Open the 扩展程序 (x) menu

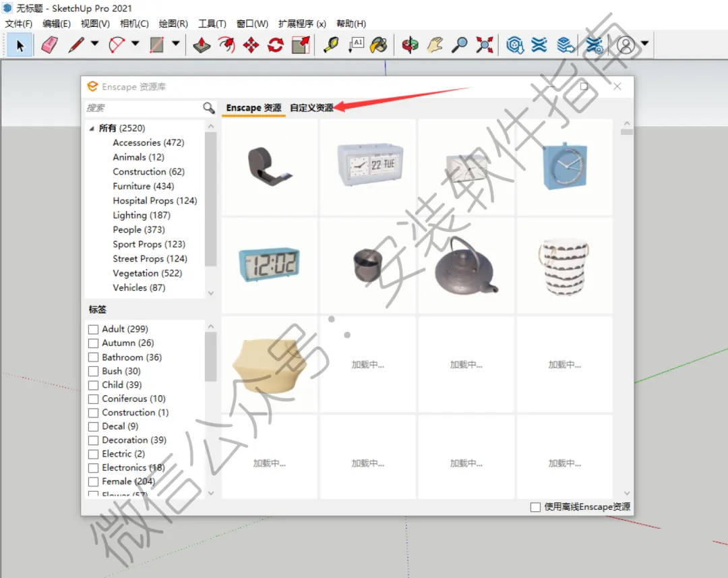pos(302,24)
